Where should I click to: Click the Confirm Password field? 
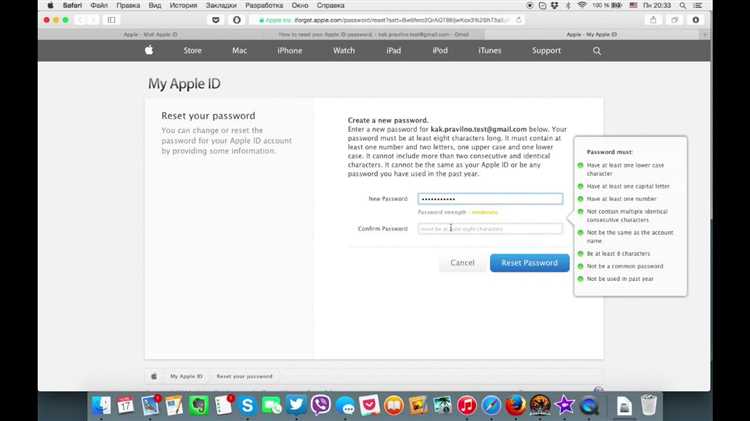(490, 229)
